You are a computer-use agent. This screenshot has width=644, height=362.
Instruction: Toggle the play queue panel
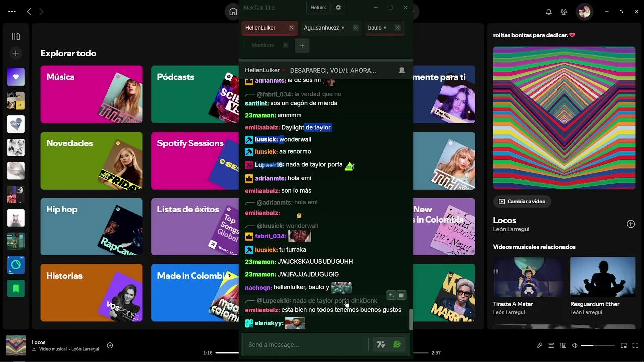(551, 345)
